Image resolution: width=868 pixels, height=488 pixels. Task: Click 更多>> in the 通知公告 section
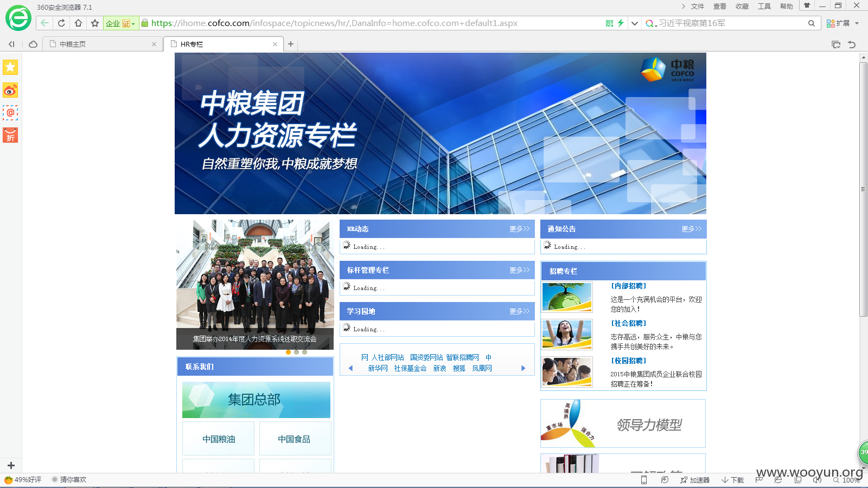[691, 229]
